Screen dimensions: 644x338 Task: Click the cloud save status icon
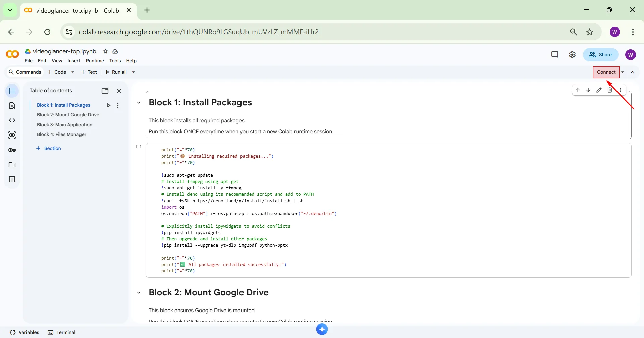pyautogui.click(x=115, y=51)
